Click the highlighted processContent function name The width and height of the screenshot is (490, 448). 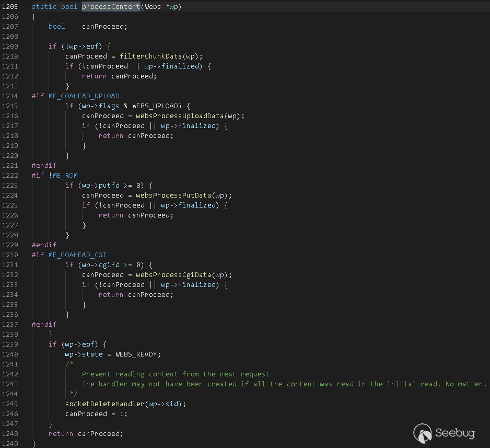[x=111, y=7]
